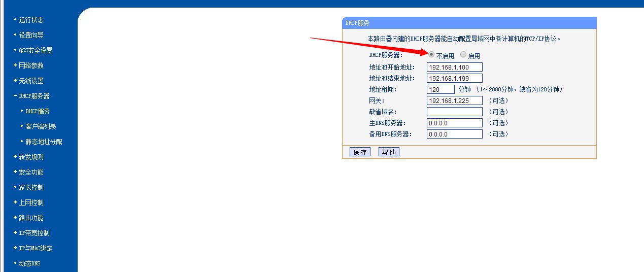Expand the IP带宽控制 menu
Image resolution: width=644 pixels, height=272 pixels.
[34, 233]
